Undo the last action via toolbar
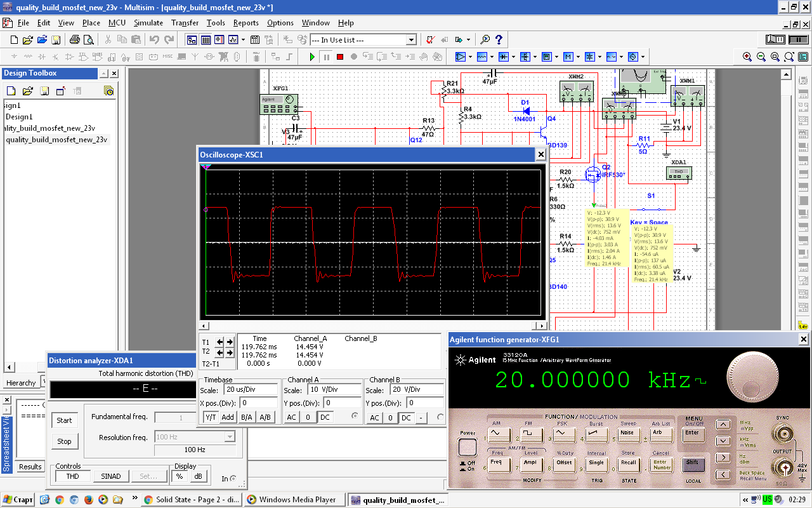 point(154,39)
